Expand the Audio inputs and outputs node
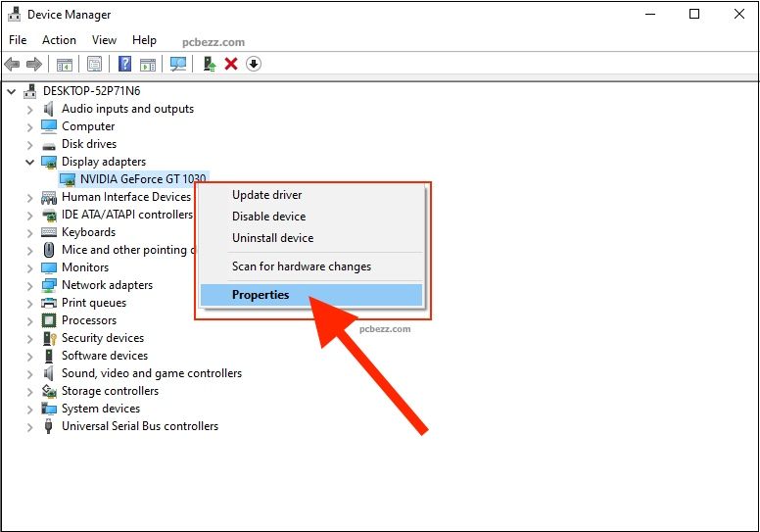This screenshot has height=532, width=760. pos(30,109)
